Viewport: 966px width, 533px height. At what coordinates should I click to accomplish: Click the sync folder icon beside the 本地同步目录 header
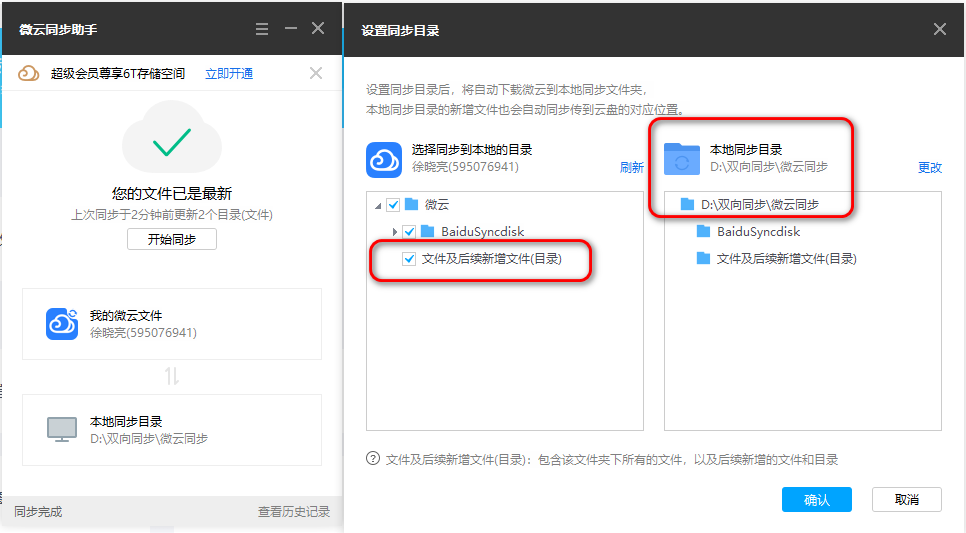coord(682,160)
